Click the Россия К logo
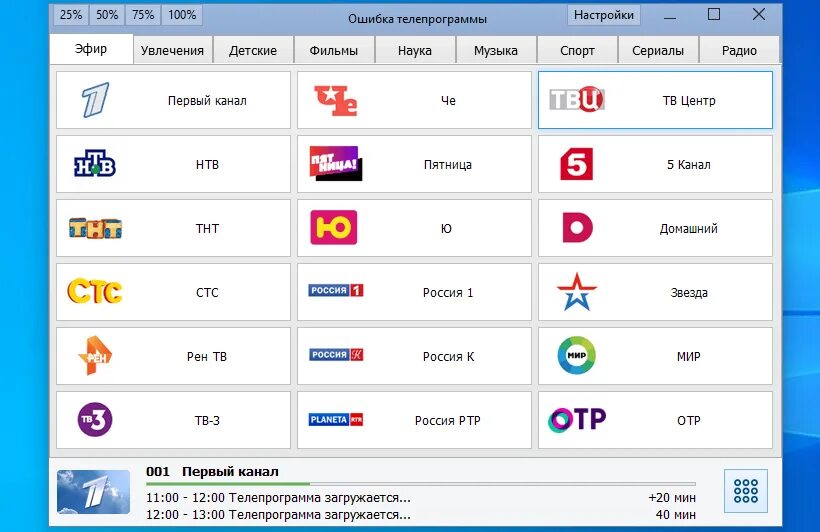This screenshot has height=532, width=820. pos(336,355)
